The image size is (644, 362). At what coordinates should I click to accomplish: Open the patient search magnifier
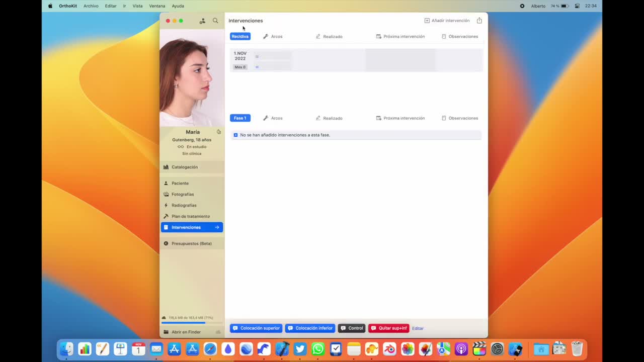pos(215,21)
